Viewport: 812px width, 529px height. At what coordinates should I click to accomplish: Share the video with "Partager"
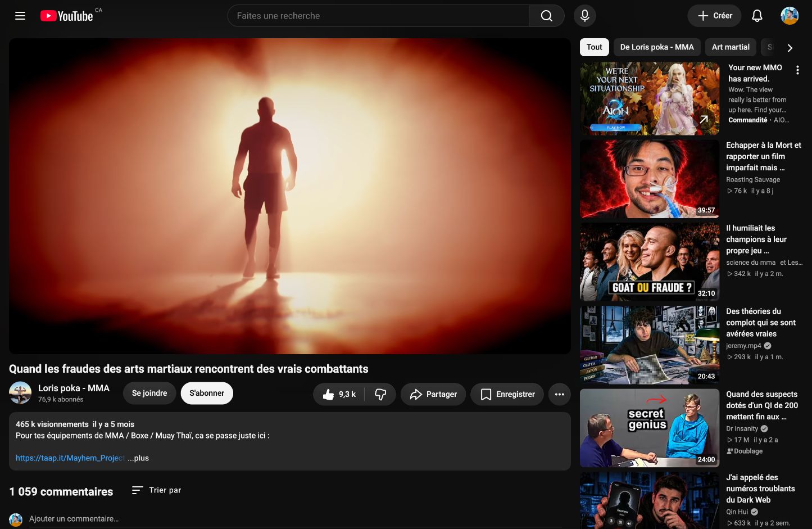(433, 394)
